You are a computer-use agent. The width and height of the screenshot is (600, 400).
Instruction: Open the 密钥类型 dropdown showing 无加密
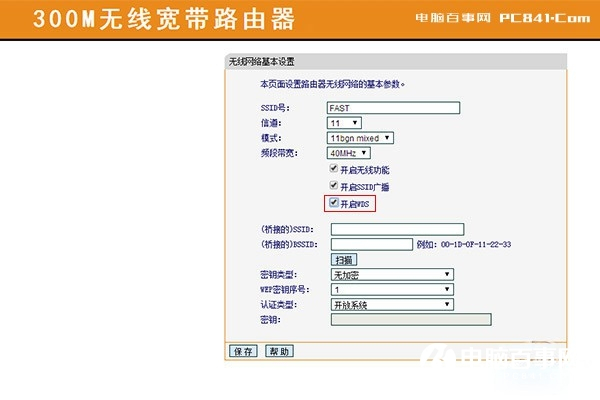(392, 274)
